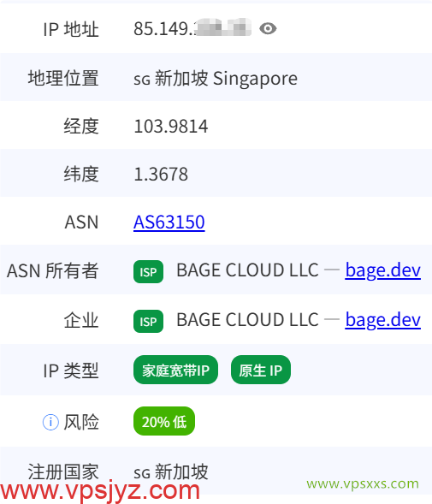
Task: Open the AS63150 ASN link
Action: (x=169, y=222)
